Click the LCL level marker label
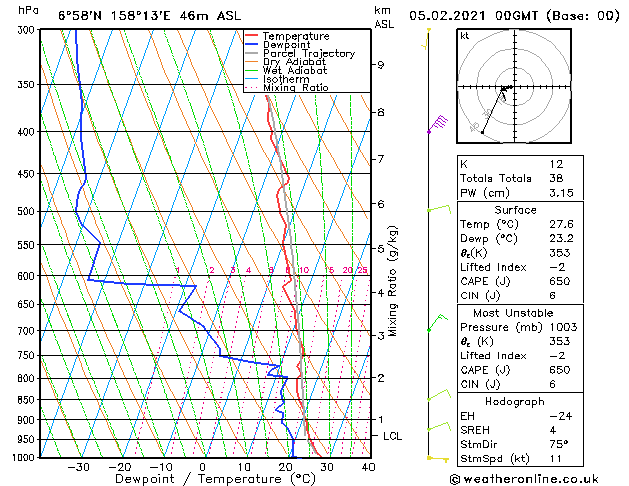Viewport: 629px width, 486px height. 392,436
